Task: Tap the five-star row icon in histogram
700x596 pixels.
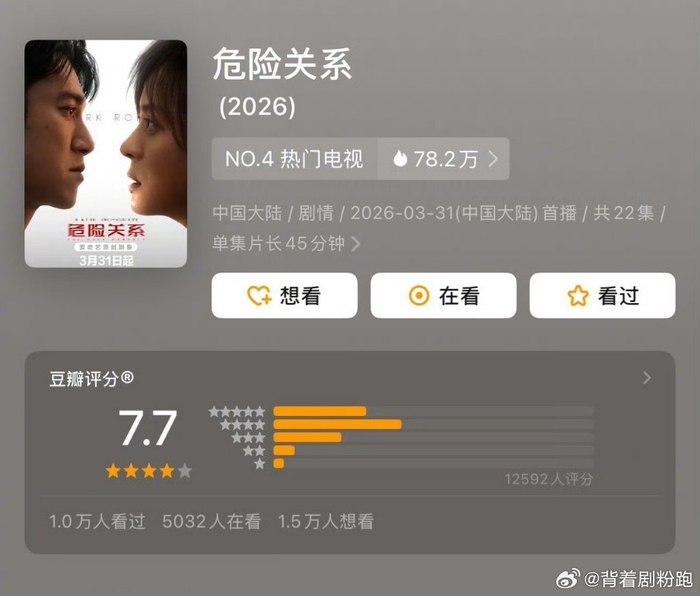Action: 237,412
